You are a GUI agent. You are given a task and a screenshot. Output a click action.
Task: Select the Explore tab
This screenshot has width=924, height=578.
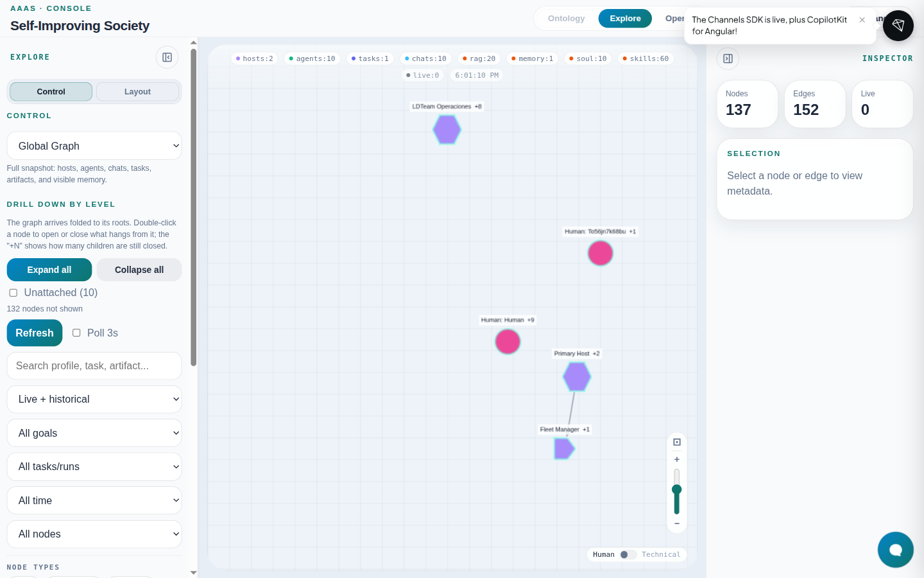(625, 19)
